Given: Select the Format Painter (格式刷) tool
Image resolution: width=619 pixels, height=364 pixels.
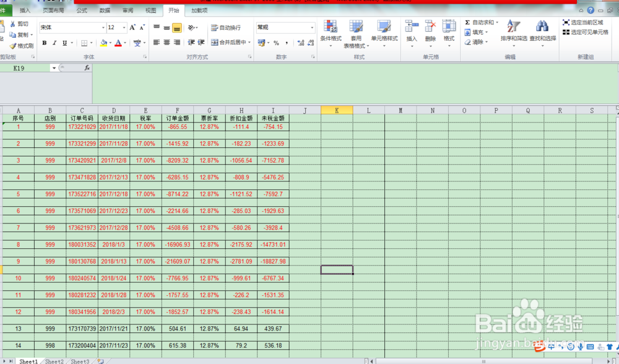Looking at the screenshot, I should coord(21,46).
